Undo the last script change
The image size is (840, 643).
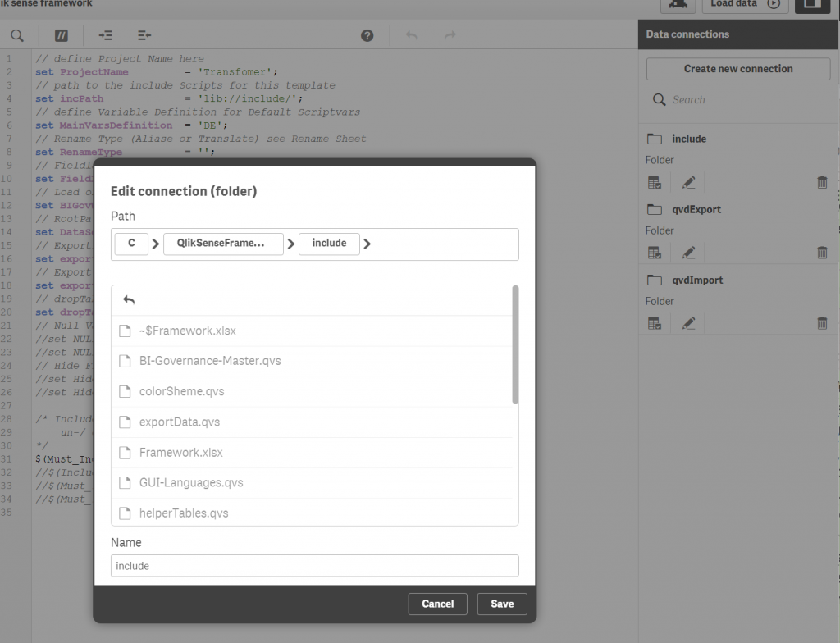click(411, 35)
